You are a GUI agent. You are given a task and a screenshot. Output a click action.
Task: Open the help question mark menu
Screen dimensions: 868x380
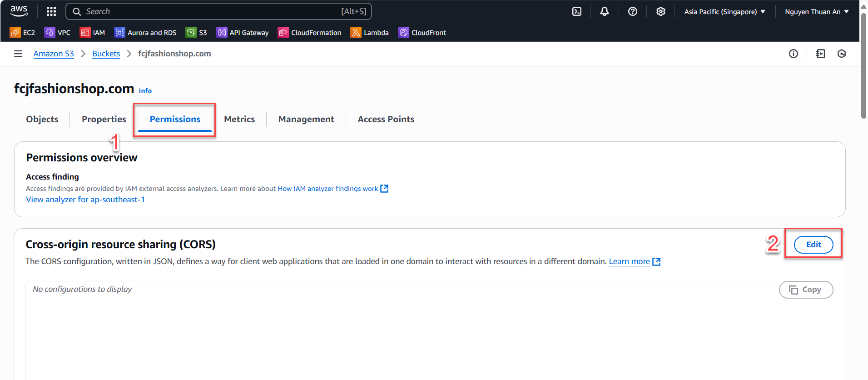(x=633, y=11)
